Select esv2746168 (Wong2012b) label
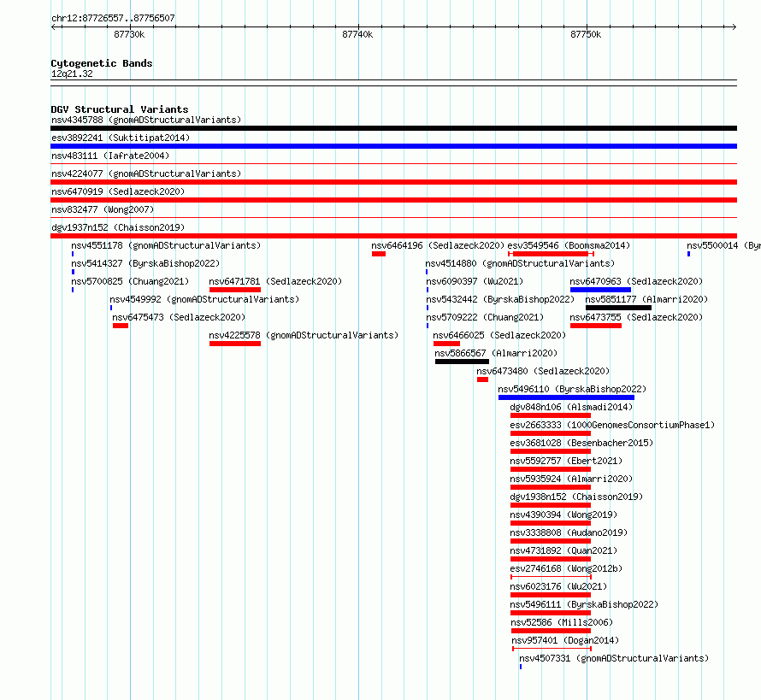Screen dimensions: 761x700 566,568
